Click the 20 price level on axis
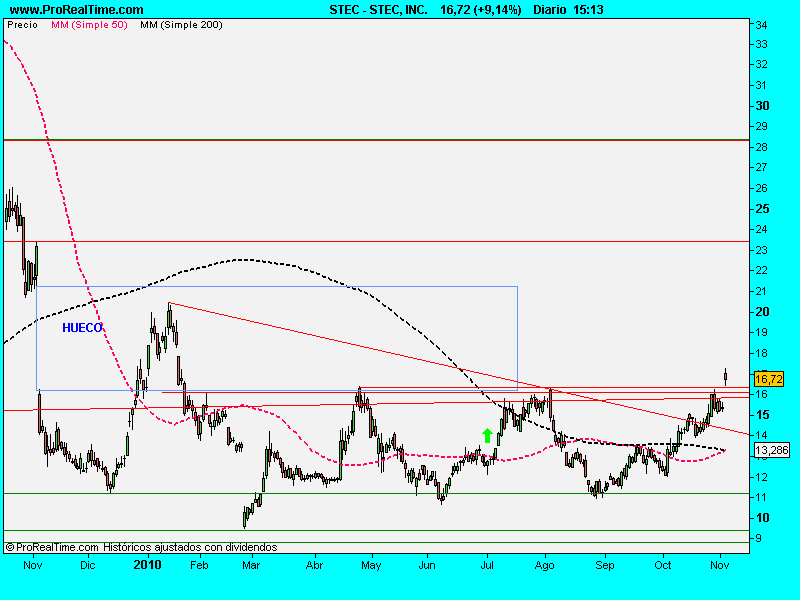The image size is (800, 600). click(x=762, y=312)
